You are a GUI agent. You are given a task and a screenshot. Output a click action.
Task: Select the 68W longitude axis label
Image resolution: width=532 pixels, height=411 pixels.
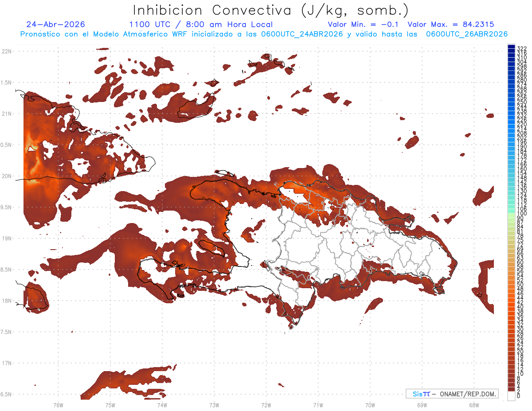click(473, 405)
